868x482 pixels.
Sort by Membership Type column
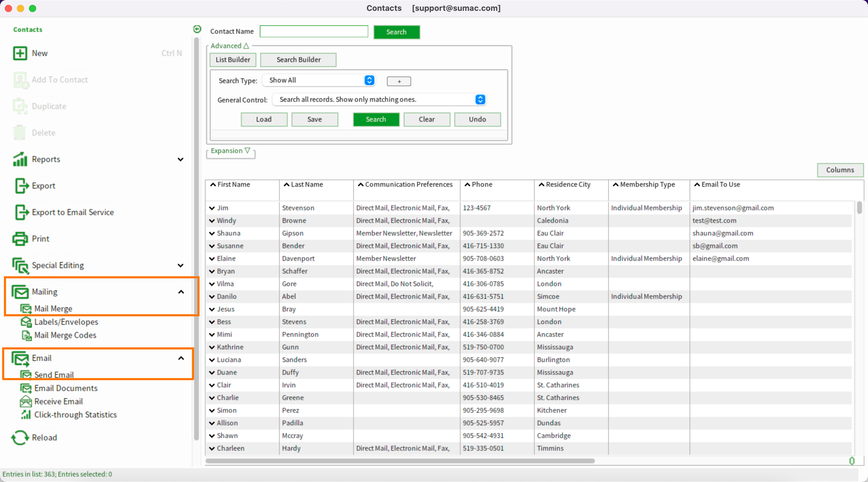pyautogui.click(x=644, y=185)
